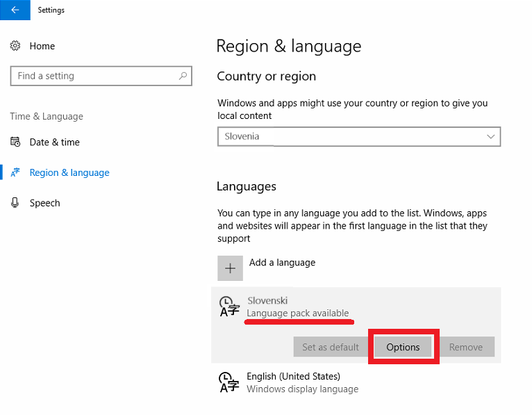The height and width of the screenshot is (415, 532).
Task: Open the Slovenia country dropdown
Action: click(x=359, y=136)
